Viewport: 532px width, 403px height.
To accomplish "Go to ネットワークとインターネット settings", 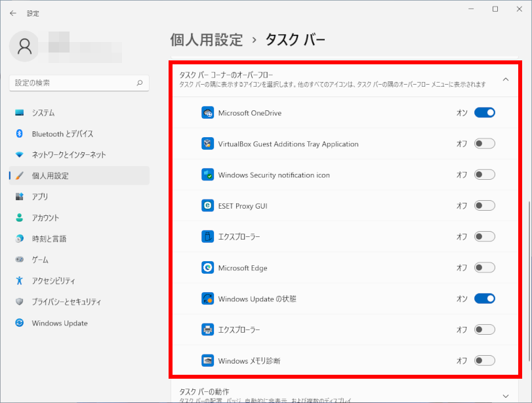I will click(79, 155).
